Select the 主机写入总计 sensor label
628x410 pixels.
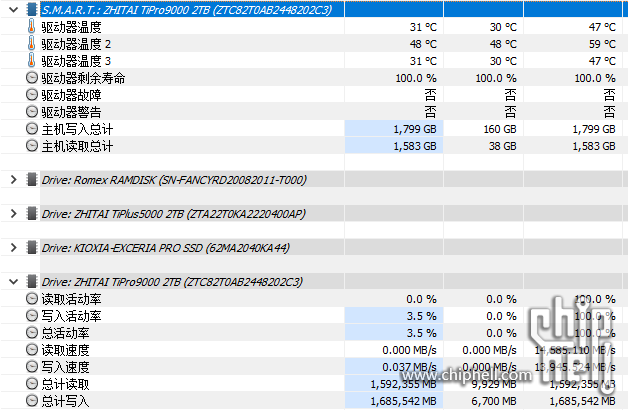(x=77, y=129)
